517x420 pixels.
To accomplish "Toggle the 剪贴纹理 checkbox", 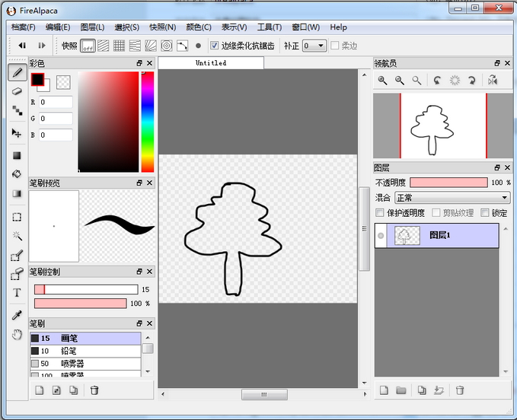I will tap(436, 213).
